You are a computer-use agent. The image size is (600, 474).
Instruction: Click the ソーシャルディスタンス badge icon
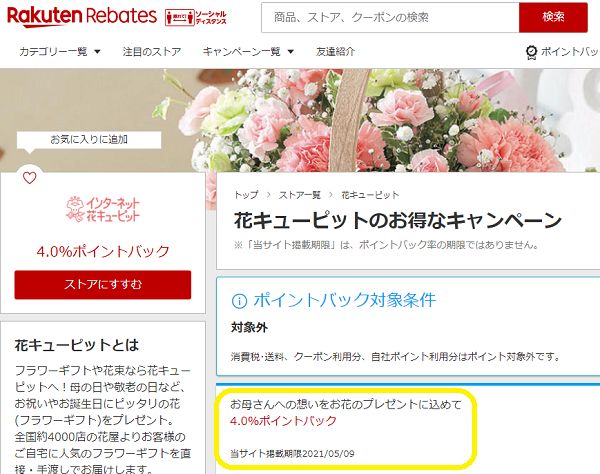(196, 17)
